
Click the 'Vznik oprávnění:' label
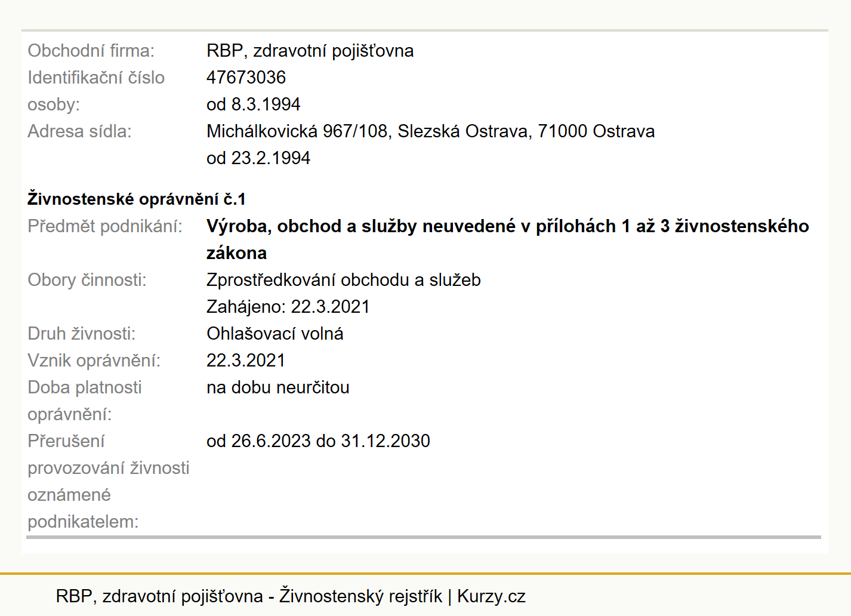click(x=94, y=361)
